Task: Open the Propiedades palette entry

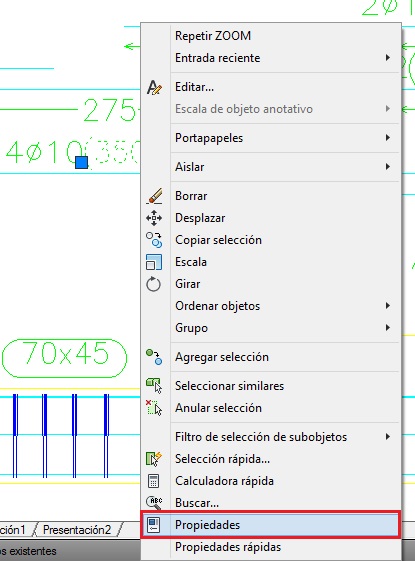Action: point(270,525)
